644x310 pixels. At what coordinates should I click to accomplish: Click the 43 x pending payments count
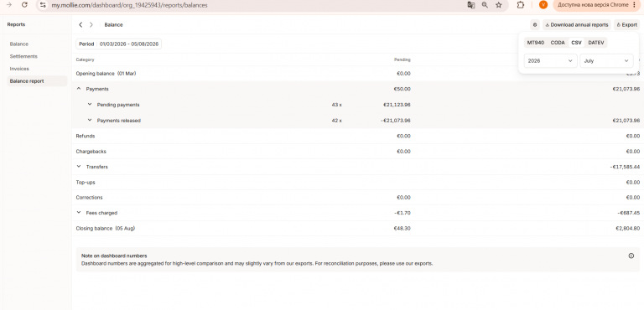(x=337, y=105)
